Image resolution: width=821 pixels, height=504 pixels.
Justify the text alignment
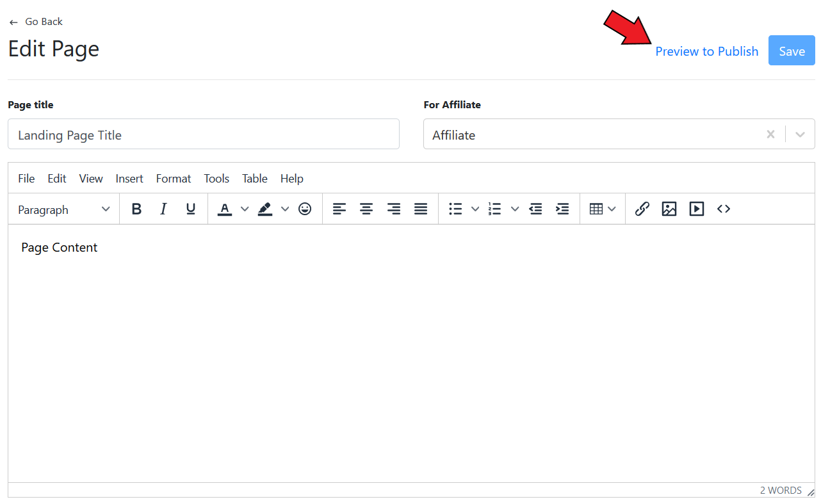[421, 209]
